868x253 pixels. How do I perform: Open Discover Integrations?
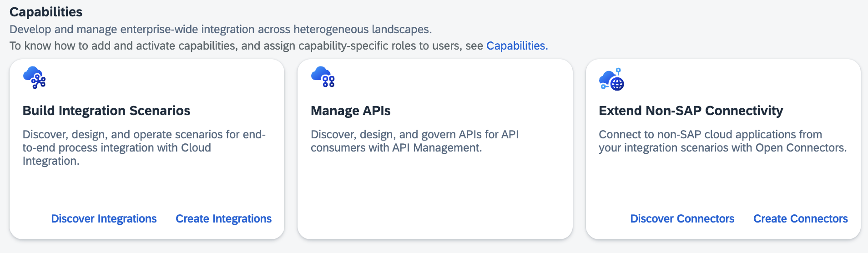pos(104,219)
